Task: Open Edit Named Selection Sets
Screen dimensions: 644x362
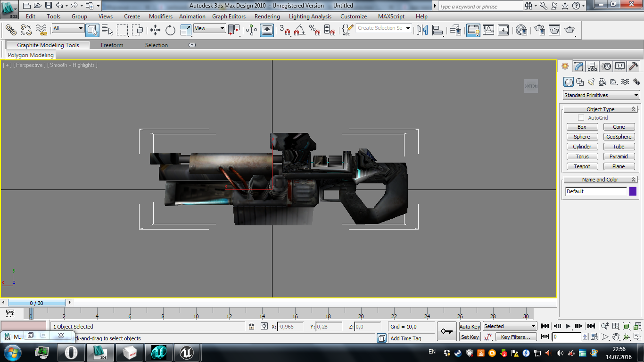Action: pyautogui.click(x=347, y=30)
